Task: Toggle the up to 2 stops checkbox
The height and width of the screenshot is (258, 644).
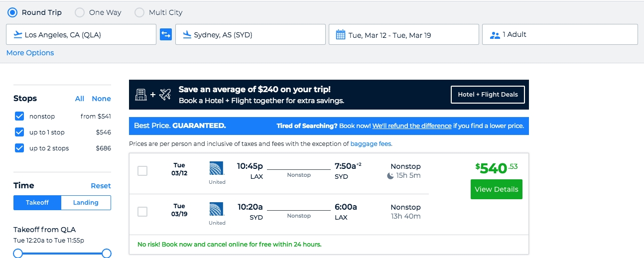Action: 19,148
